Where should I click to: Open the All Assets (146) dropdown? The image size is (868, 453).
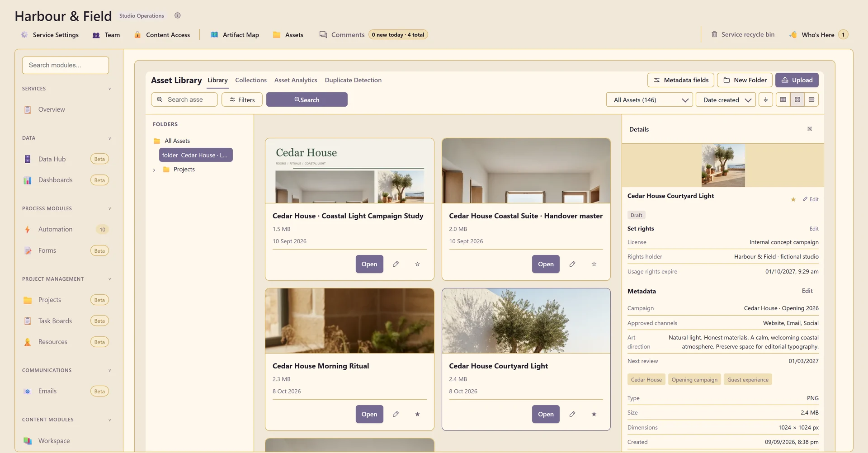651,99
